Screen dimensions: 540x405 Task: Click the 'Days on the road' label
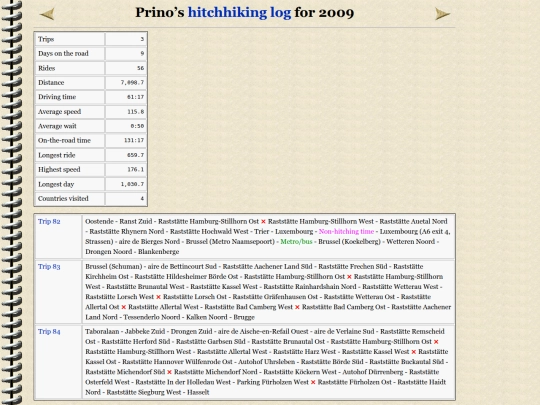tap(63, 53)
